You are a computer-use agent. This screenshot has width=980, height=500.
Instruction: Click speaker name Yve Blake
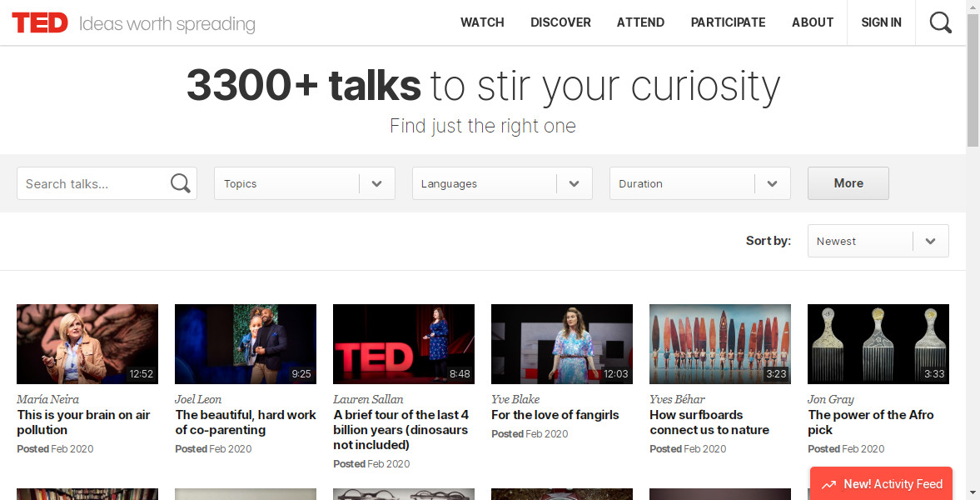pos(515,399)
